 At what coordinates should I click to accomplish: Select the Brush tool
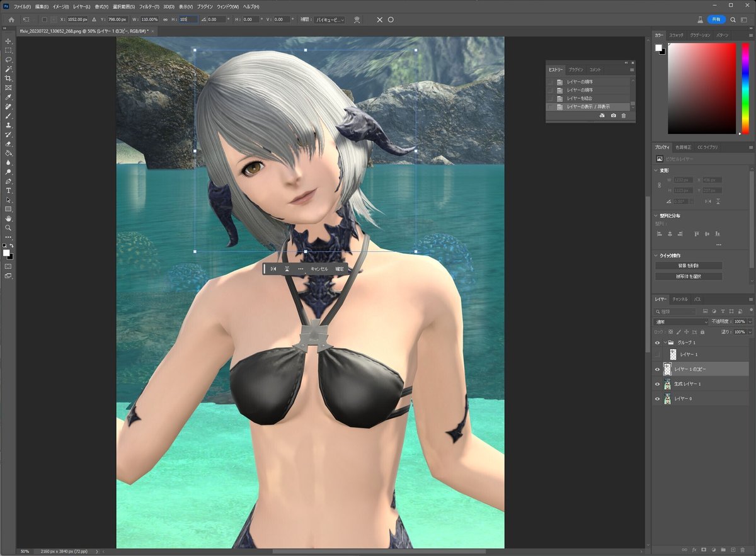(8, 116)
